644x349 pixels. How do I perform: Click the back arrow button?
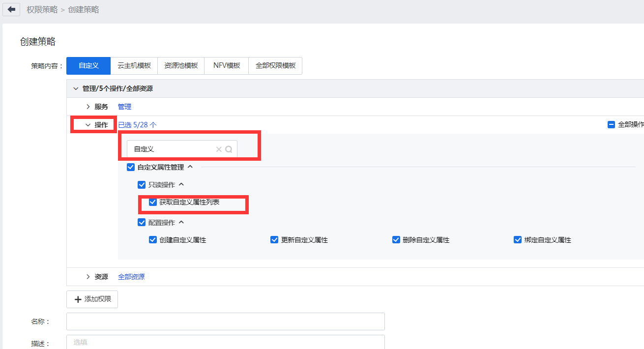pos(11,9)
